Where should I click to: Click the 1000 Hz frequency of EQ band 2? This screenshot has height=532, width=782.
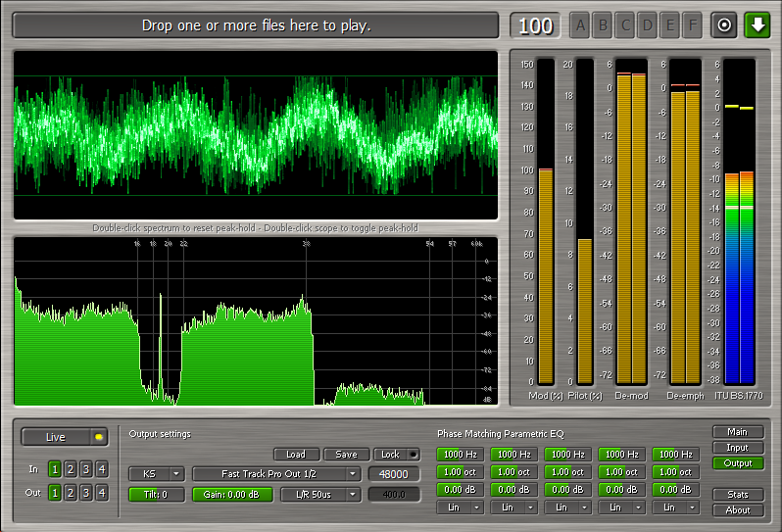pos(513,455)
